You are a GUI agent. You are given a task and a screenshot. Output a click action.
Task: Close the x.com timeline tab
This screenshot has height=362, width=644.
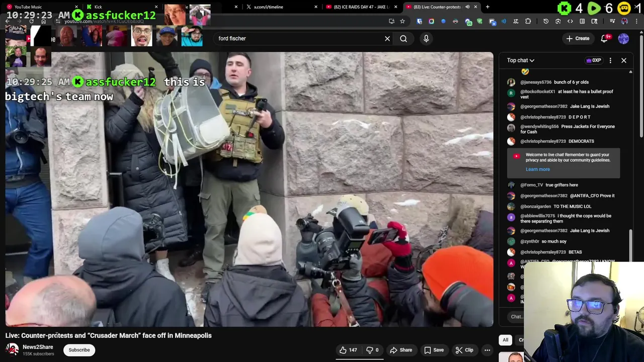click(x=316, y=7)
